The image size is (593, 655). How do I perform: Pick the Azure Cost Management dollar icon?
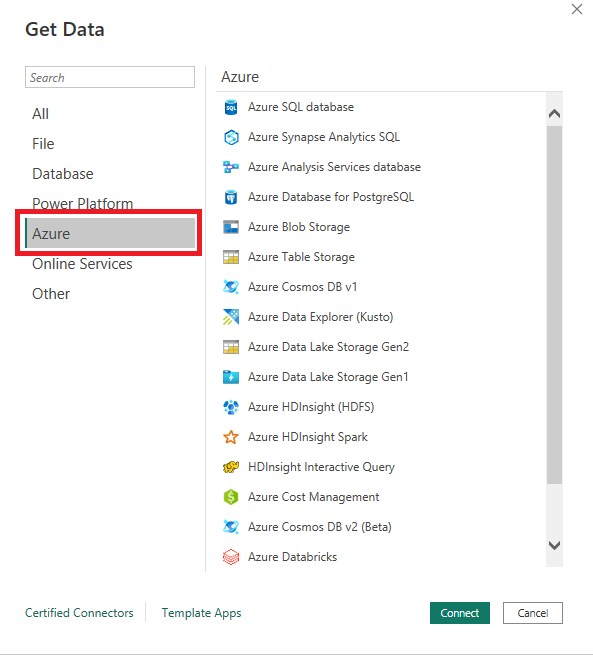point(231,497)
